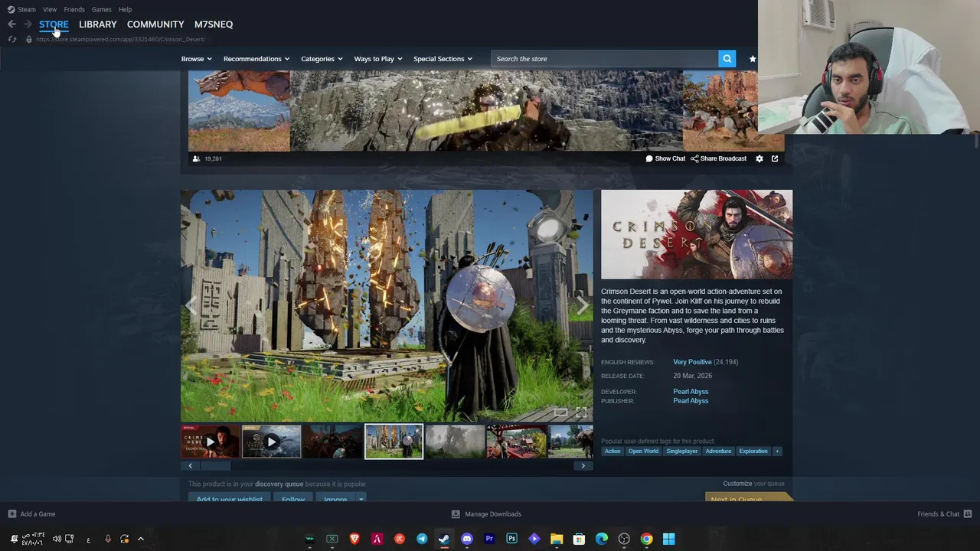Click the page vertical scrollbar thumb
This screenshot has height=551, width=980.
click(x=976, y=142)
